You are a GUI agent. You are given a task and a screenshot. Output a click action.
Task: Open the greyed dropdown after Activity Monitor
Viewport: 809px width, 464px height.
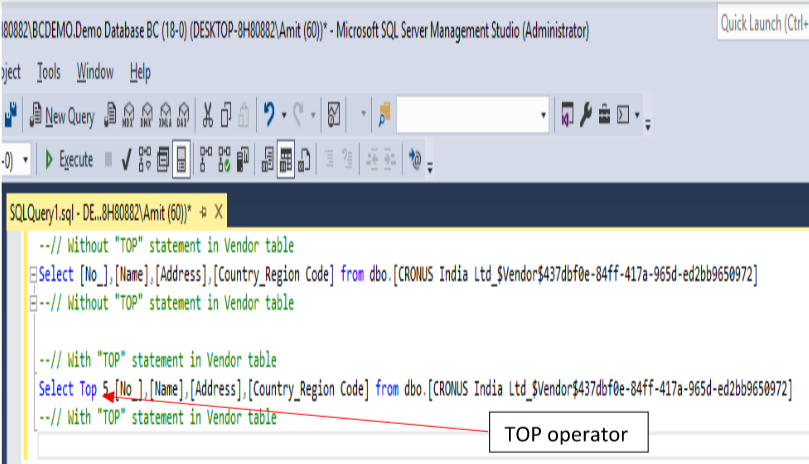click(x=363, y=115)
